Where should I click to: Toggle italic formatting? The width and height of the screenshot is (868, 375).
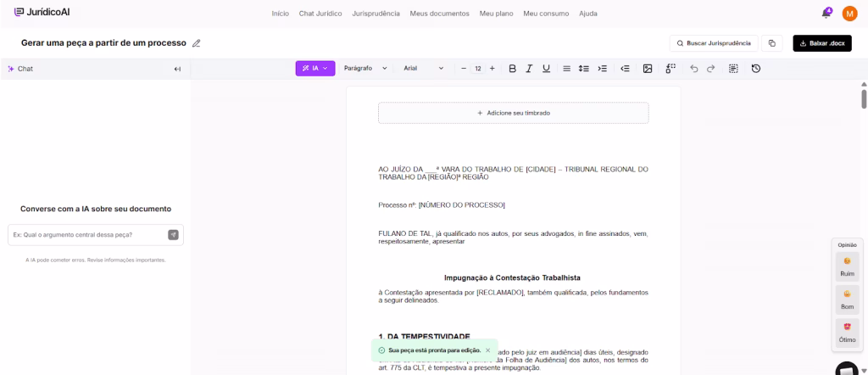[x=529, y=69]
